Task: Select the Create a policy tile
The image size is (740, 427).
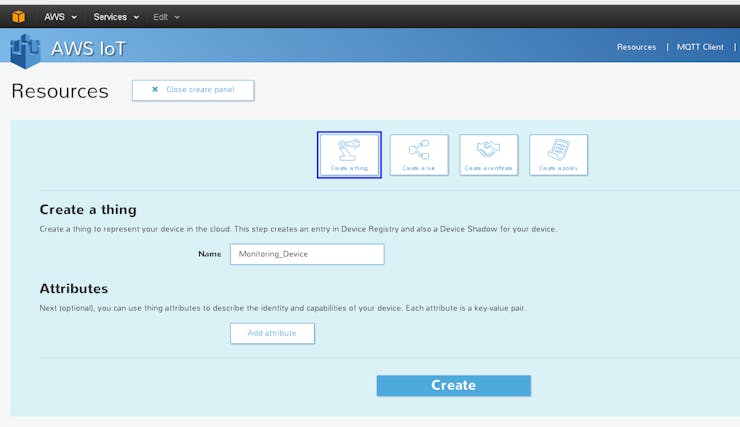Action: [558, 155]
